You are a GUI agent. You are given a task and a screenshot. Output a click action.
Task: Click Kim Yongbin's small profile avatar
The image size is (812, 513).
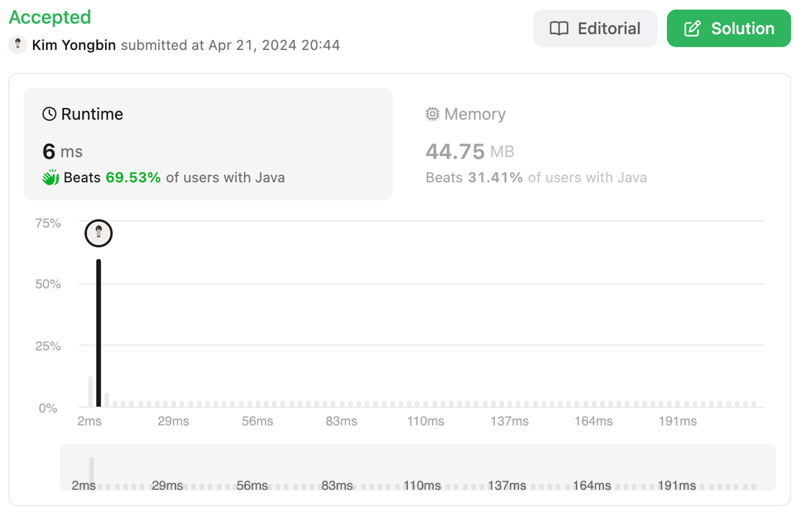pyautogui.click(x=18, y=45)
